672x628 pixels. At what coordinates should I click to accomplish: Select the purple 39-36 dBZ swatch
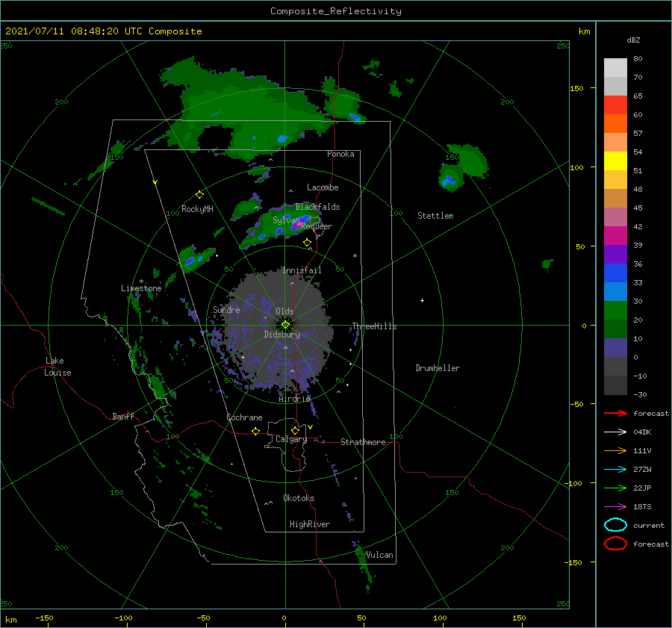tap(615, 255)
